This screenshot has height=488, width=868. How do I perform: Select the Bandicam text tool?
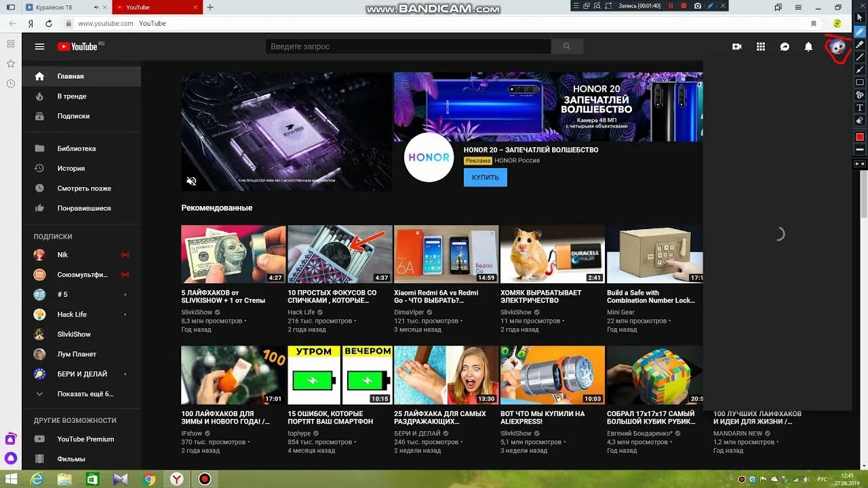coord(860,108)
